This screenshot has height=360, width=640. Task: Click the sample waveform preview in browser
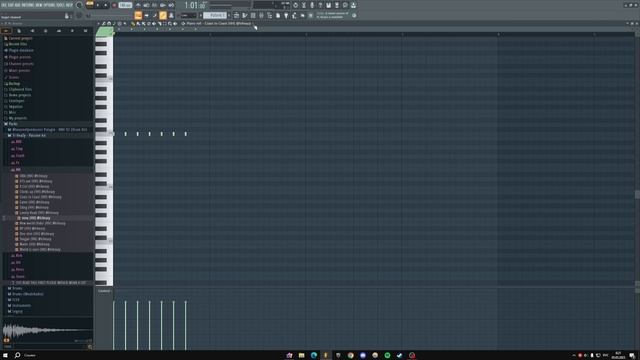pyautogui.click(x=47, y=330)
